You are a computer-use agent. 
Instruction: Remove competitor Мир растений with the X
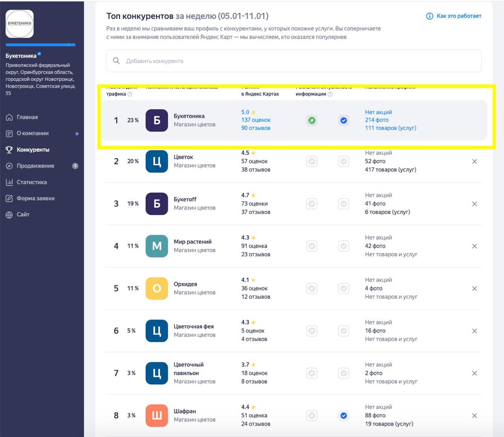474,246
